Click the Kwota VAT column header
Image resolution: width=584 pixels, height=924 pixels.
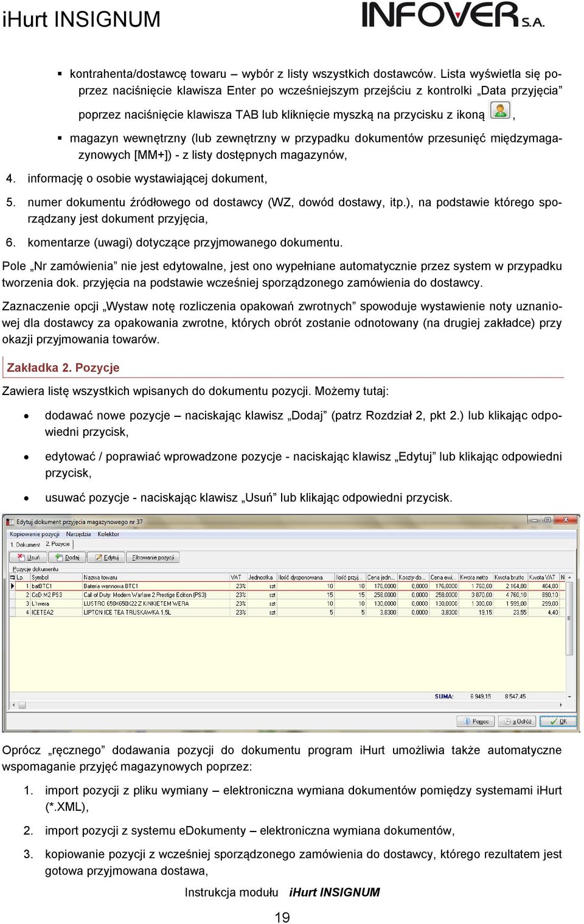(x=543, y=577)
